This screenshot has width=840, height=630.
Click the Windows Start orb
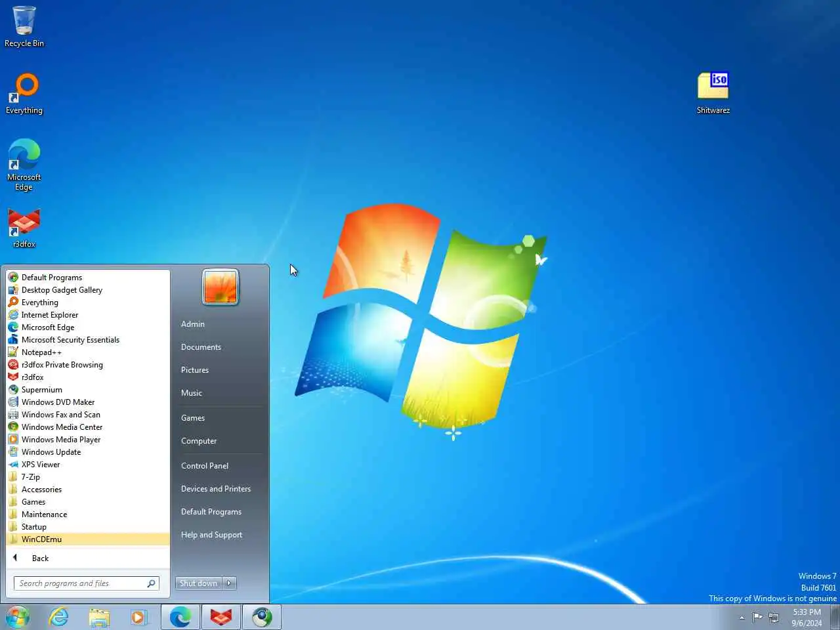18,617
